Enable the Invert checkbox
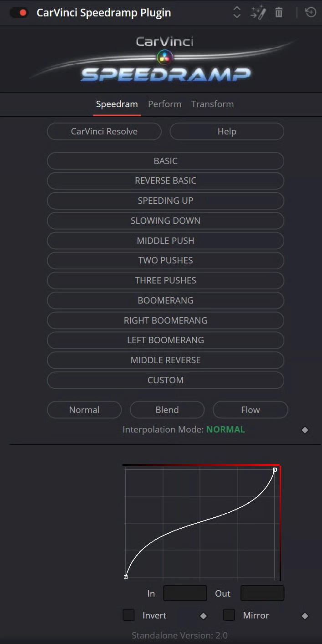This screenshot has height=644, width=322. 129,615
